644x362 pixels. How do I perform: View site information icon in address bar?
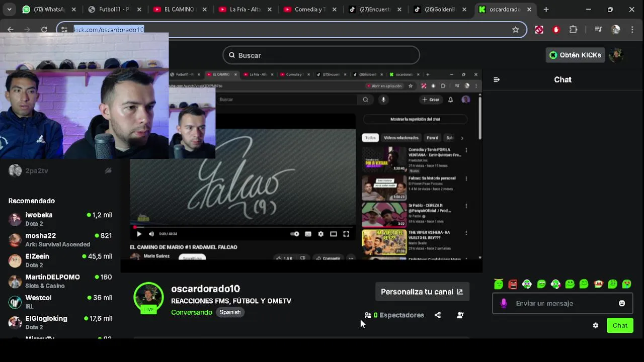pyautogui.click(x=64, y=30)
